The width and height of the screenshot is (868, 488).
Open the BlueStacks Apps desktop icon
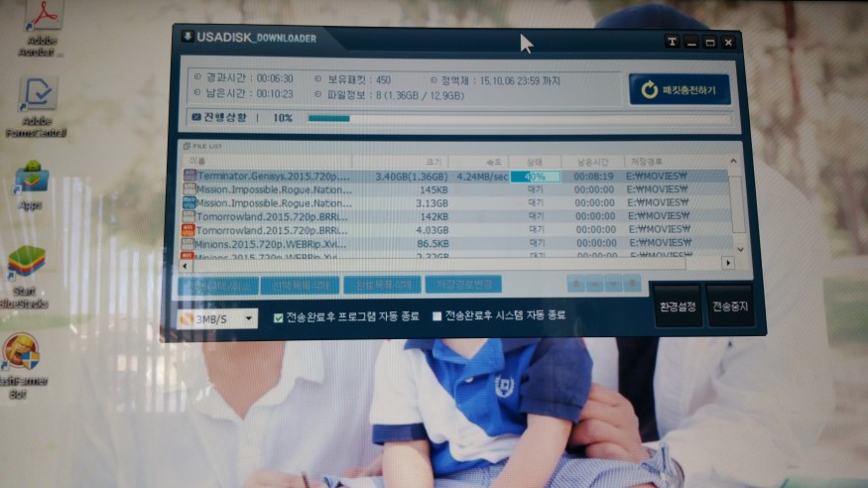(32, 179)
